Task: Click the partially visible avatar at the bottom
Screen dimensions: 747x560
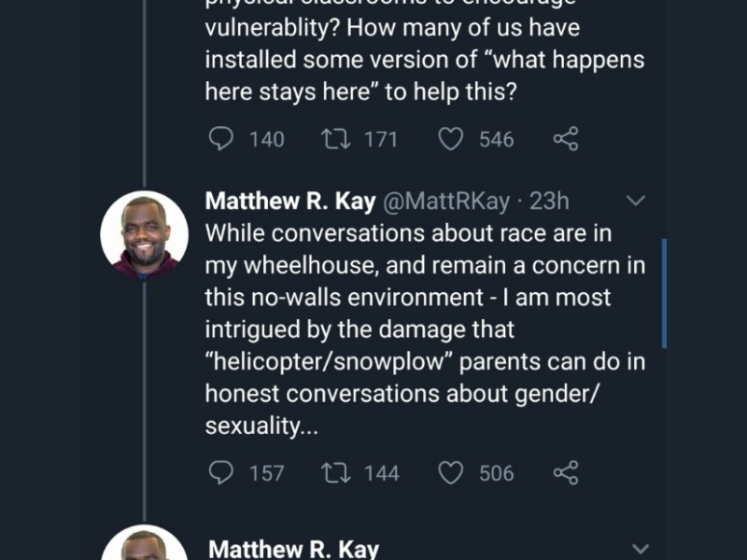Action: point(144,545)
